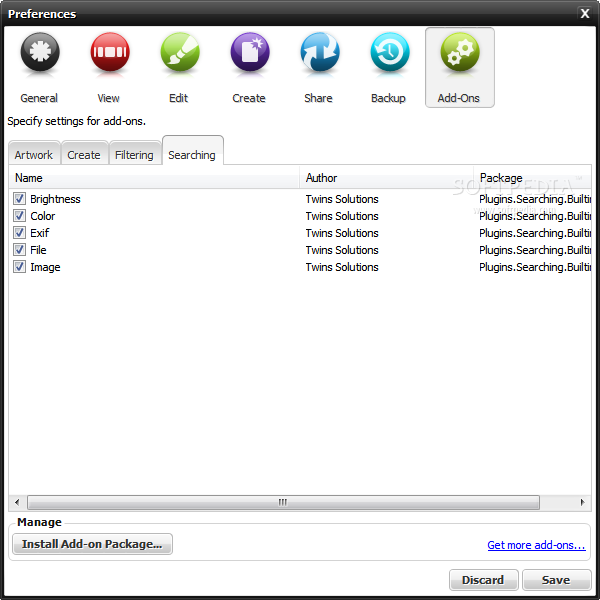The image size is (600, 600).
Task: Click Twins Solutions in Brightness row
Action: [x=342, y=199]
